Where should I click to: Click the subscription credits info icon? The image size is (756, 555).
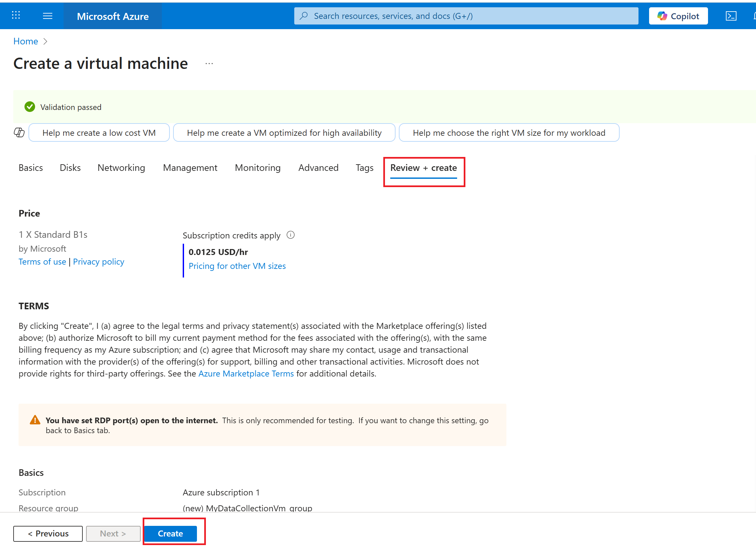[x=291, y=235]
